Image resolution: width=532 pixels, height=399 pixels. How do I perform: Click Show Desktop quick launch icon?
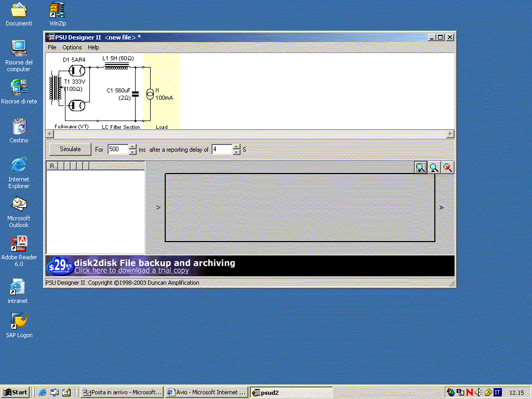click(54, 393)
